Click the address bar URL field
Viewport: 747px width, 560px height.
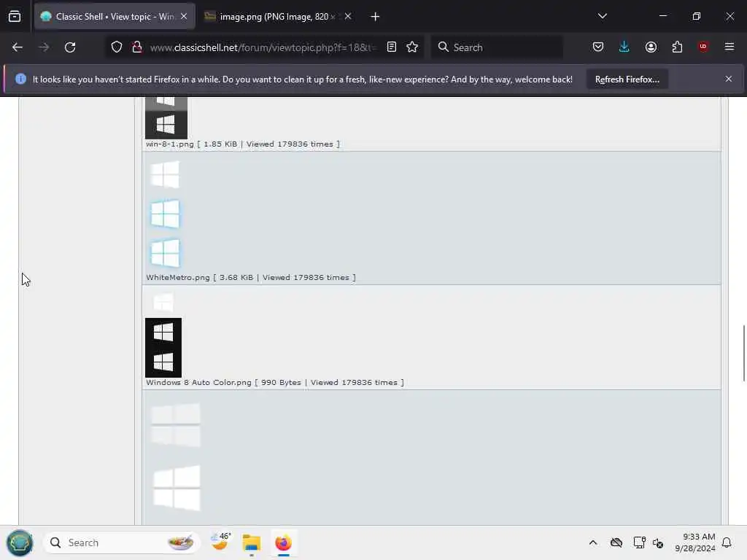click(x=262, y=47)
